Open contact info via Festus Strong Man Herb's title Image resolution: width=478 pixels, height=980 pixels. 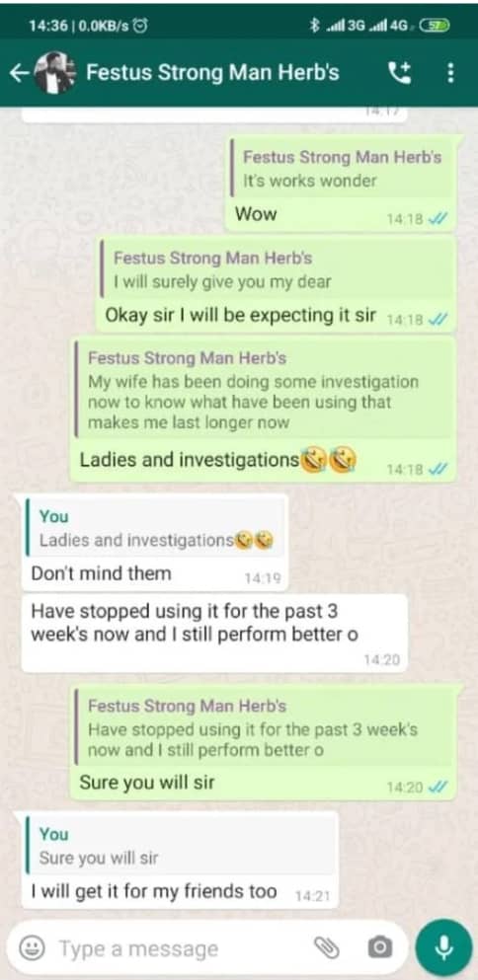pyautogui.click(x=212, y=72)
